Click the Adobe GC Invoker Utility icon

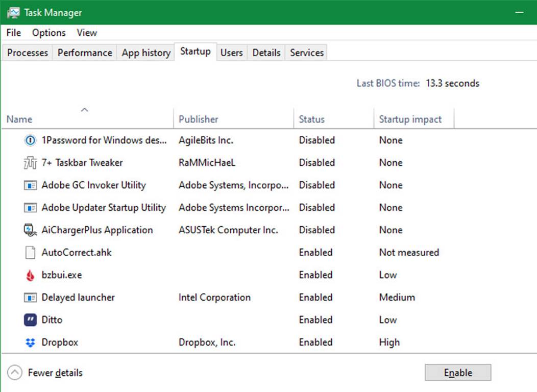click(x=30, y=185)
